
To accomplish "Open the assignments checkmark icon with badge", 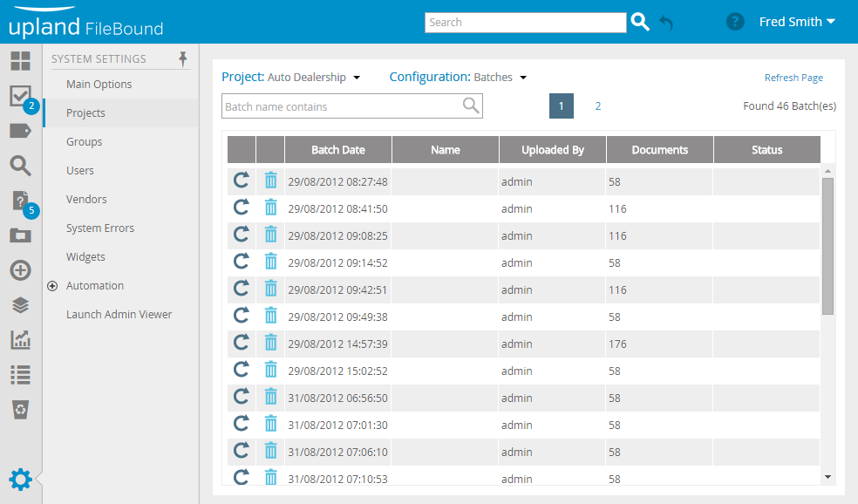I will pos(20,96).
